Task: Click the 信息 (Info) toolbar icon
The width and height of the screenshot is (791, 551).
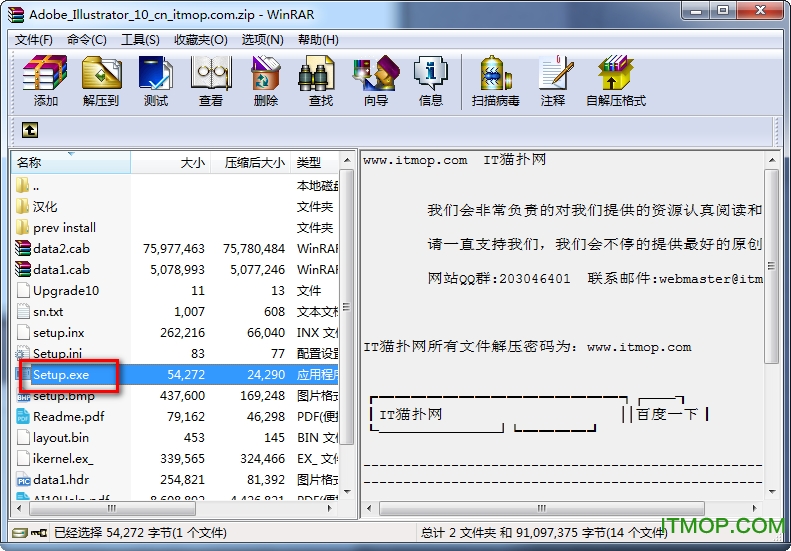Action: point(430,74)
